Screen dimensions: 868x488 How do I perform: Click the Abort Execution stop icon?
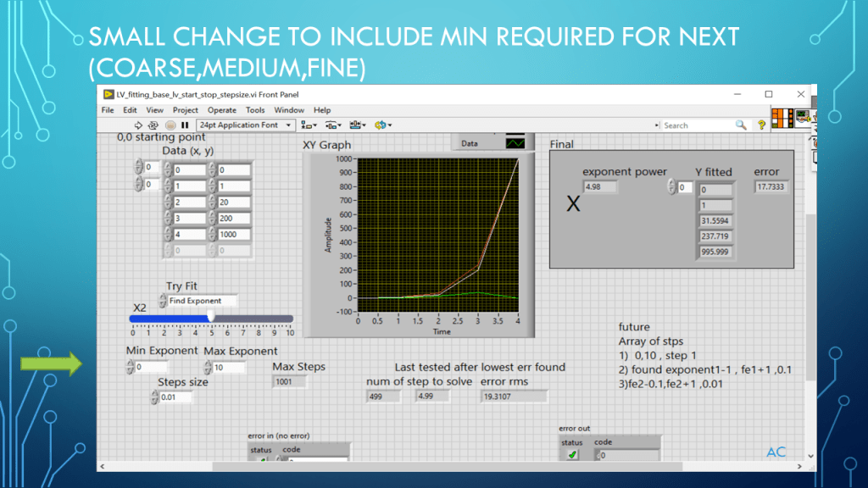pyautogui.click(x=169, y=125)
